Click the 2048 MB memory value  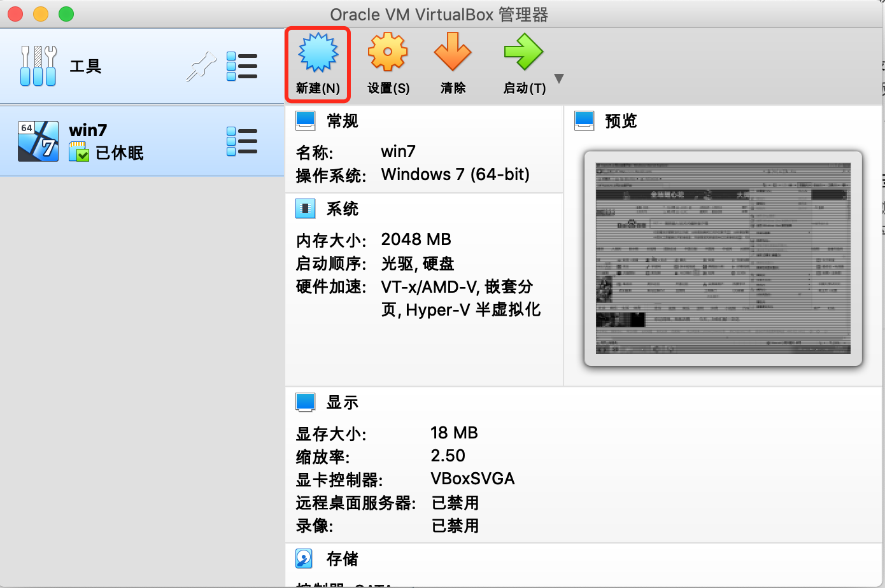416,239
